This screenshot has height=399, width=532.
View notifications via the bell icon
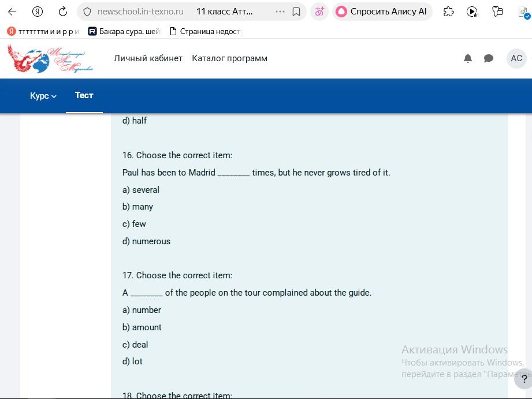[468, 58]
